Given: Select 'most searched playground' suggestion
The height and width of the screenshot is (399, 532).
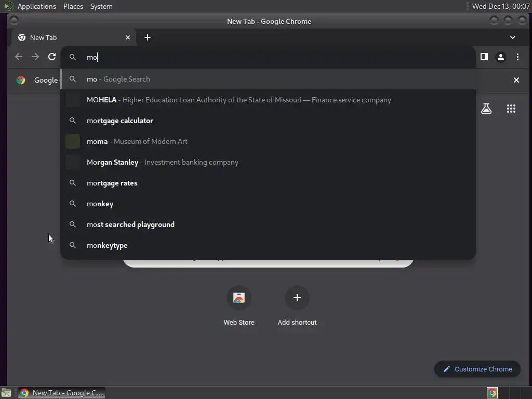Looking at the screenshot, I should (268, 224).
